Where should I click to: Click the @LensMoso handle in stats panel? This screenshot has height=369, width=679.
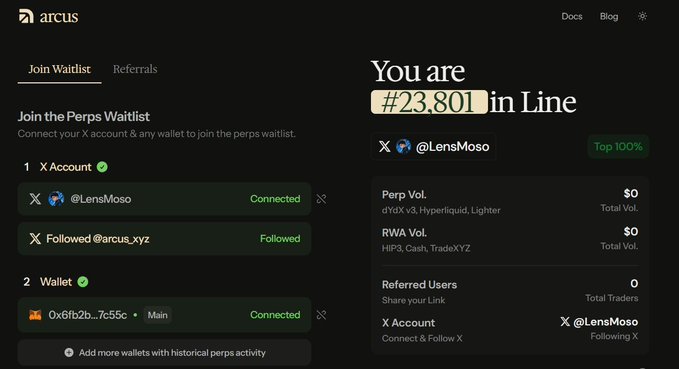click(x=605, y=322)
